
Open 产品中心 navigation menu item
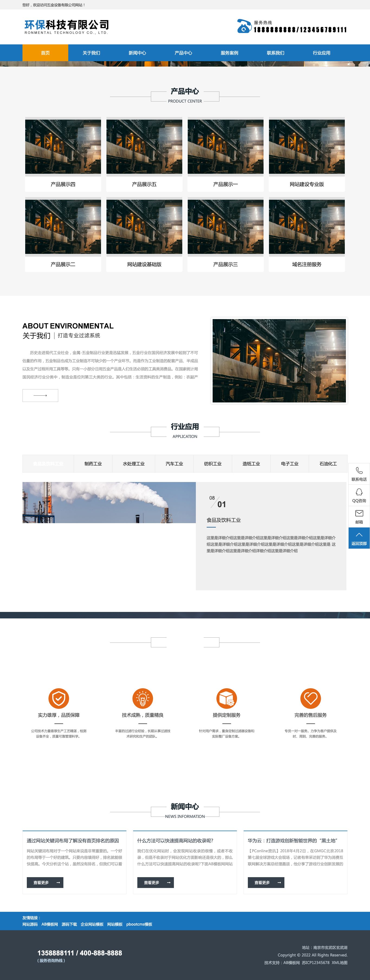183,53
